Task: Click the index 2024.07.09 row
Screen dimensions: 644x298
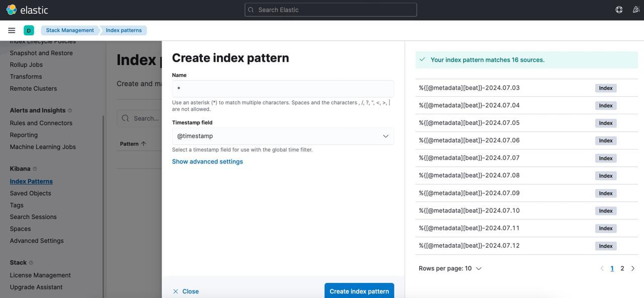Action: (527, 193)
